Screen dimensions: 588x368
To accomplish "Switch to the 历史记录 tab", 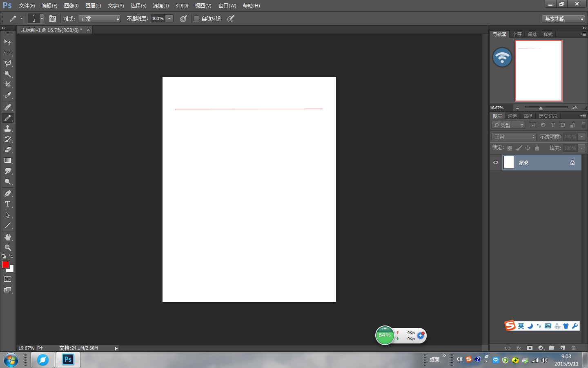I will click(548, 116).
